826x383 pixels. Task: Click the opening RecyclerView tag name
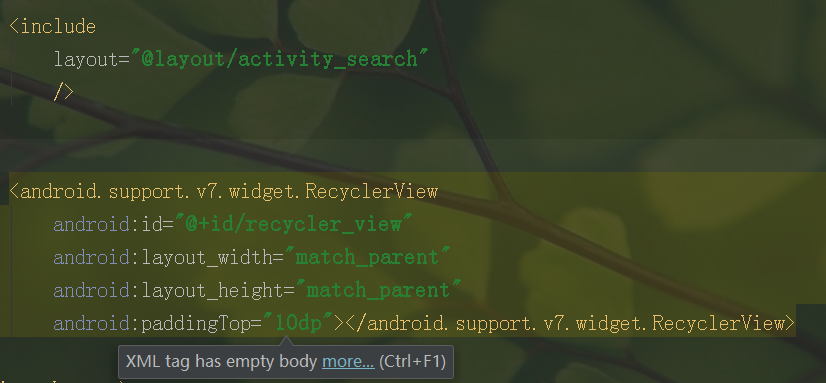click(x=229, y=191)
